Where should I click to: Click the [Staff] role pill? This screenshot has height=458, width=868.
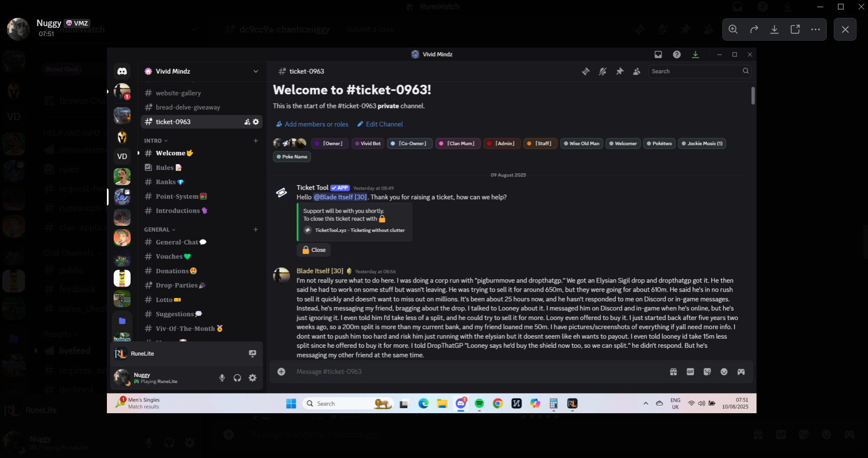(540, 144)
